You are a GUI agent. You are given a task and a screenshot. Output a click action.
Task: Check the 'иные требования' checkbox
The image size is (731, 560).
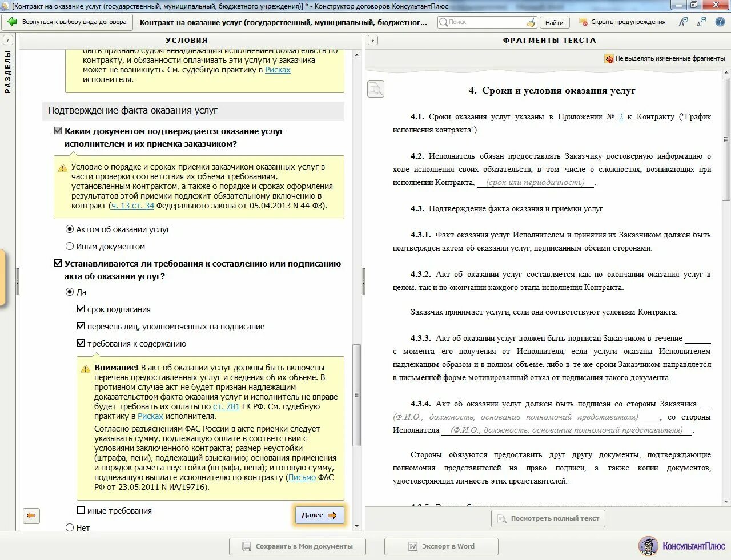click(x=81, y=510)
